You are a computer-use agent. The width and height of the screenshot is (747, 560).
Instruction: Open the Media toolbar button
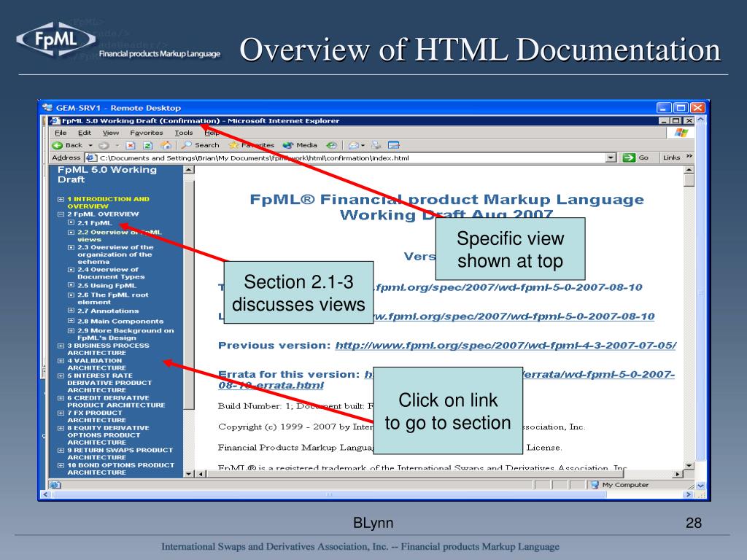(300, 145)
